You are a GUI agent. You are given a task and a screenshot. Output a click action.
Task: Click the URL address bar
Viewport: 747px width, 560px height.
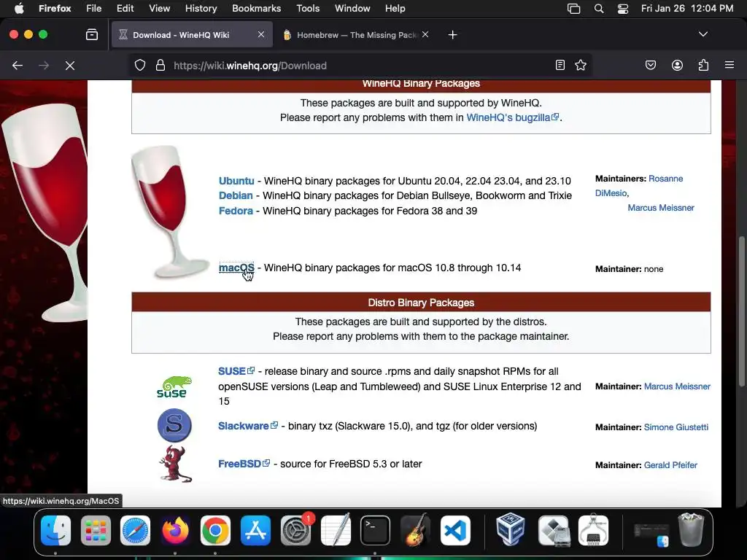(x=360, y=66)
